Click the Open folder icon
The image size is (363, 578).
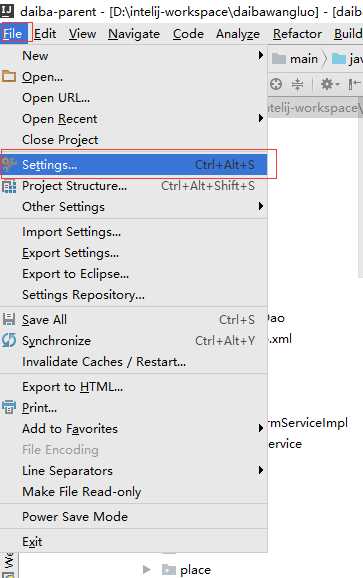click(8, 77)
